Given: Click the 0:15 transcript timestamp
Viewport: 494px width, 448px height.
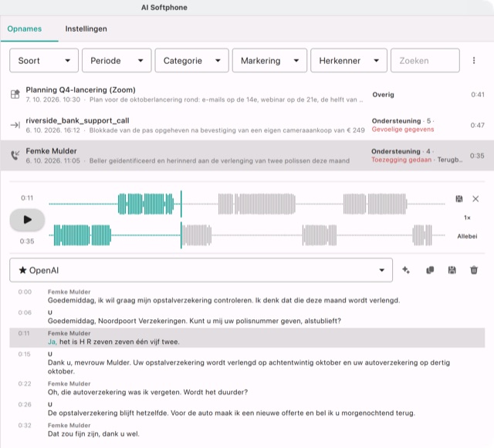Looking at the screenshot, I should tap(24, 354).
